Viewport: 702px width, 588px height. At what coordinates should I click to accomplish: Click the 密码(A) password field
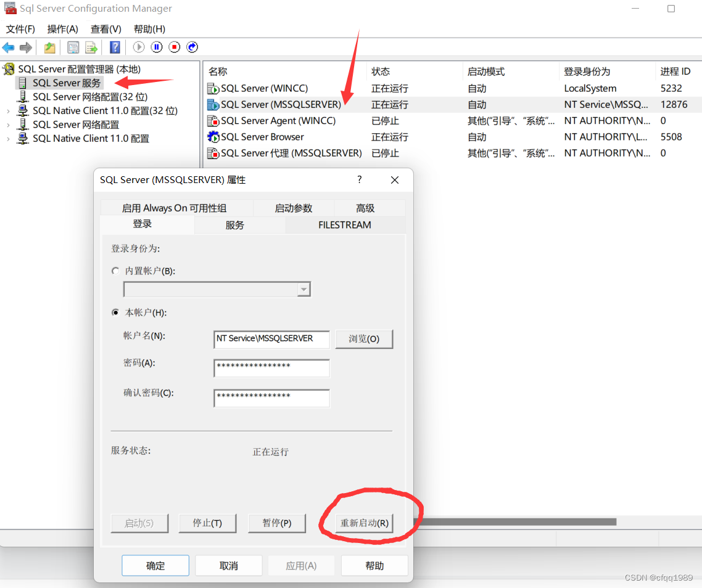[x=272, y=368]
